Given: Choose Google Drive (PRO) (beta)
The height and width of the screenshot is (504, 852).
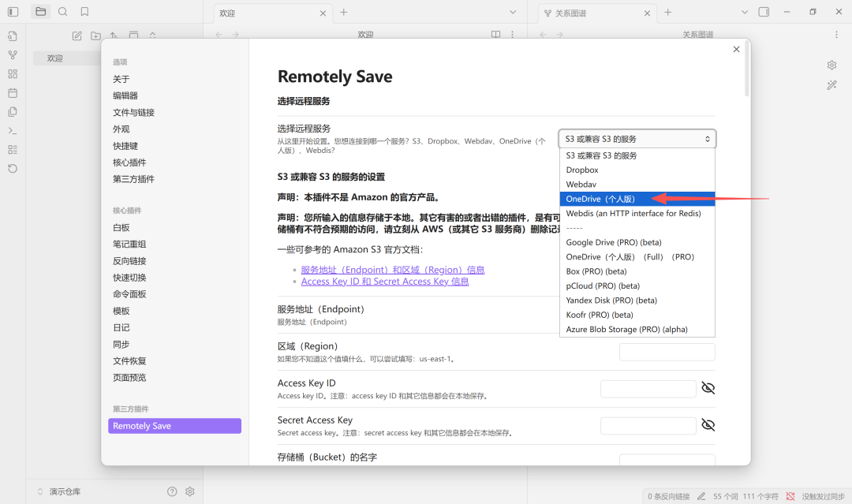Looking at the screenshot, I should pyautogui.click(x=637, y=242).
